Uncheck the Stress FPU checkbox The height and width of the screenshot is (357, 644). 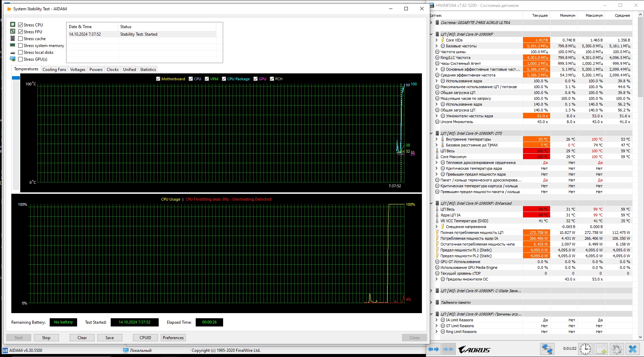[21, 32]
